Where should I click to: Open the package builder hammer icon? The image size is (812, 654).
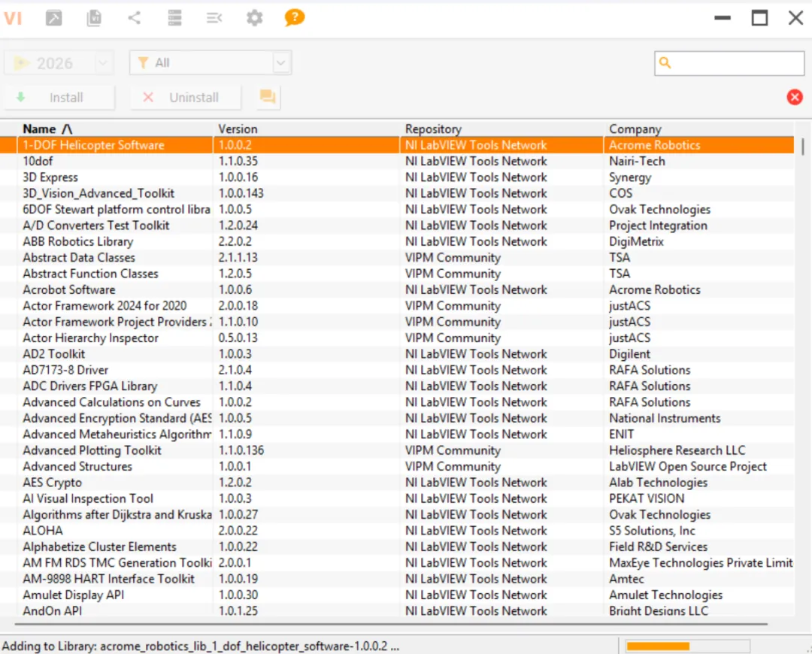(x=54, y=18)
